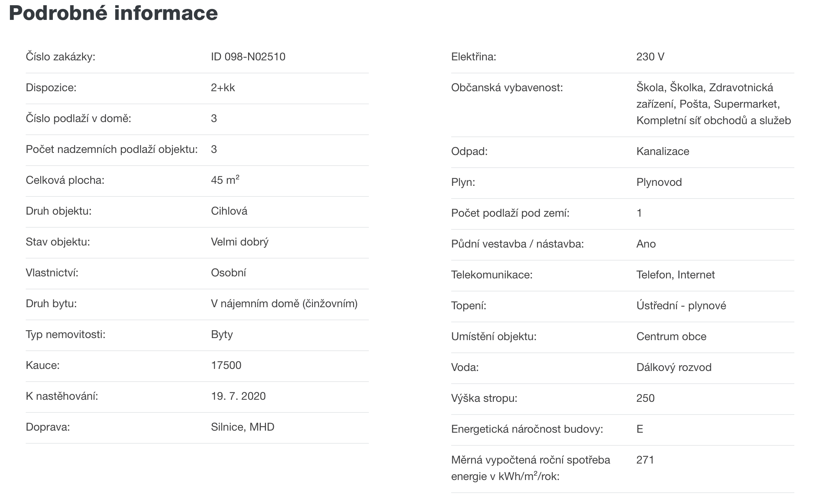Click the 'Stav objektu' value Velmi dobrý

(239, 242)
